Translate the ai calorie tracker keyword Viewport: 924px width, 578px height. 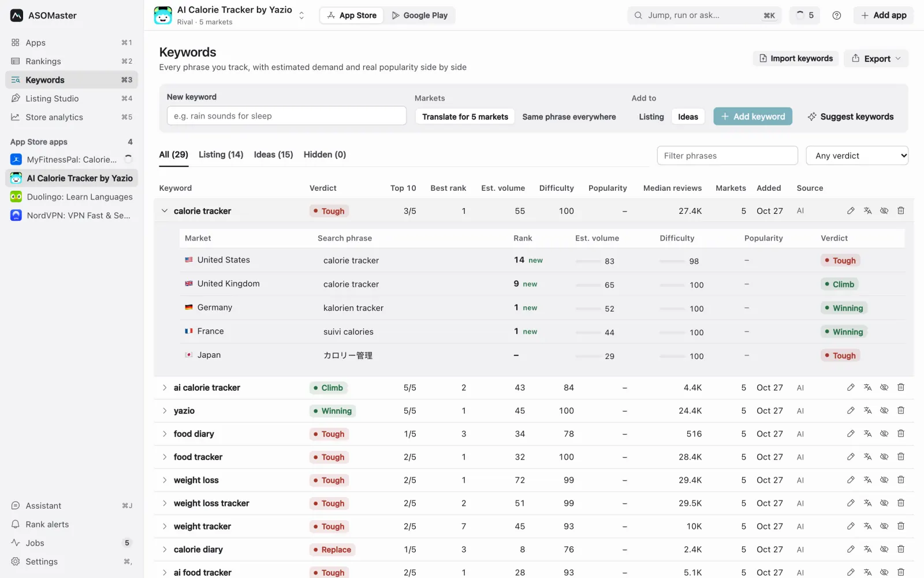click(x=867, y=387)
